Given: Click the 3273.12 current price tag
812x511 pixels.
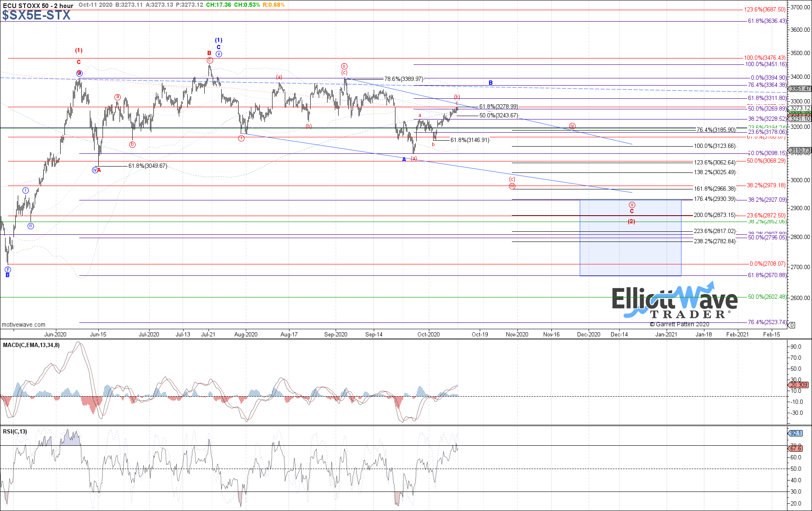Looking at the screenshot, I should point(800,108).
